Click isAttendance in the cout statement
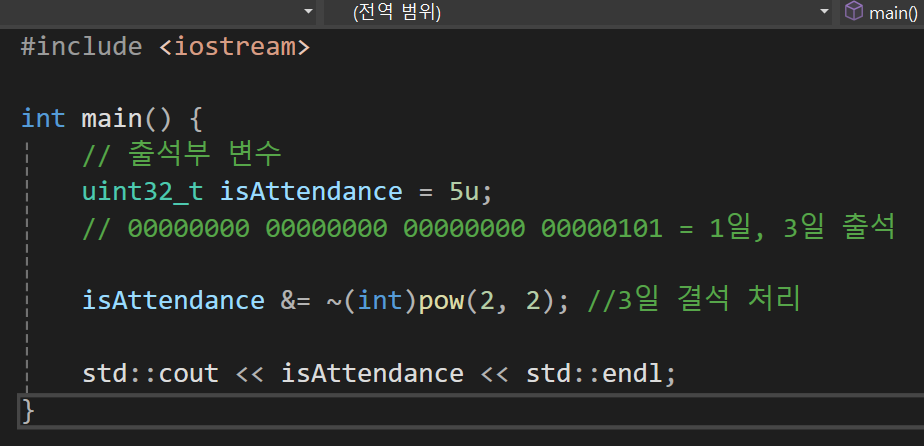 click(x=372, y=374)
